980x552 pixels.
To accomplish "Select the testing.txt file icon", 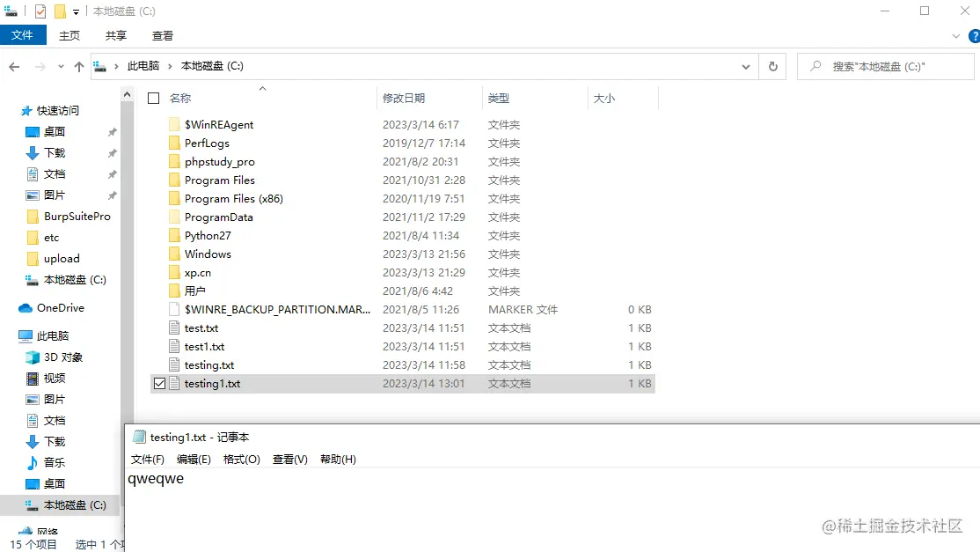I will coord(174,365).
